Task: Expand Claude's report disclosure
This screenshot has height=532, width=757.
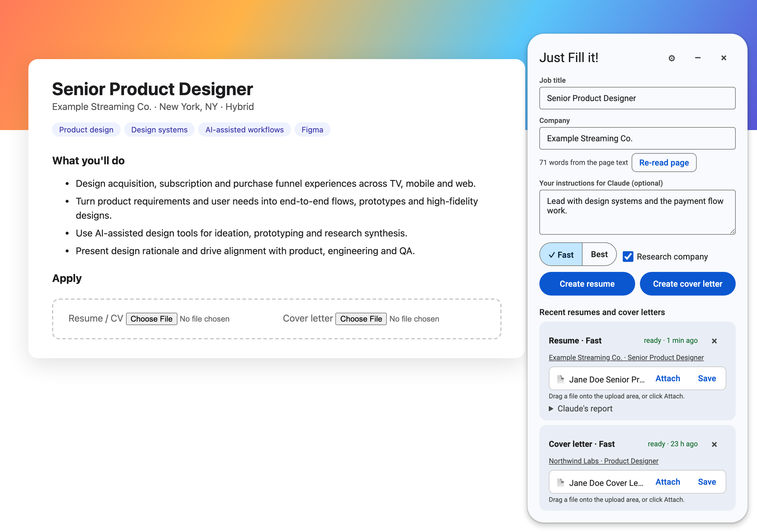Action: pos(580,408)
